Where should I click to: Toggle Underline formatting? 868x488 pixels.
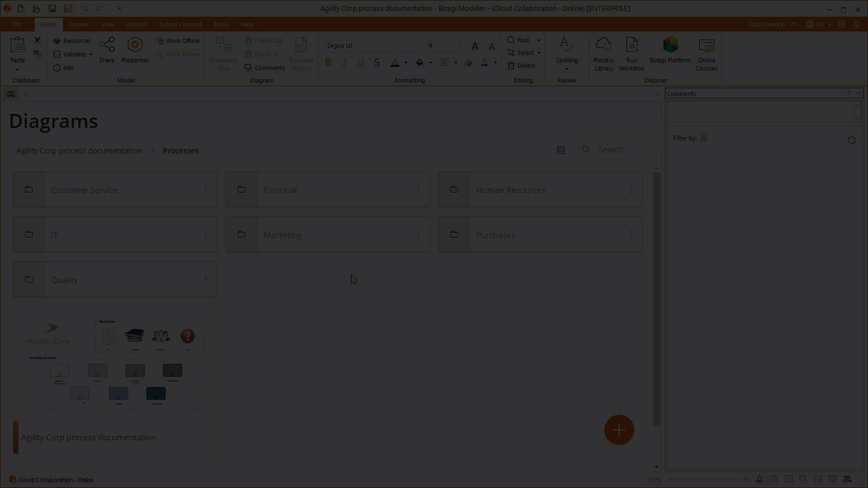(x=361, y=63)
